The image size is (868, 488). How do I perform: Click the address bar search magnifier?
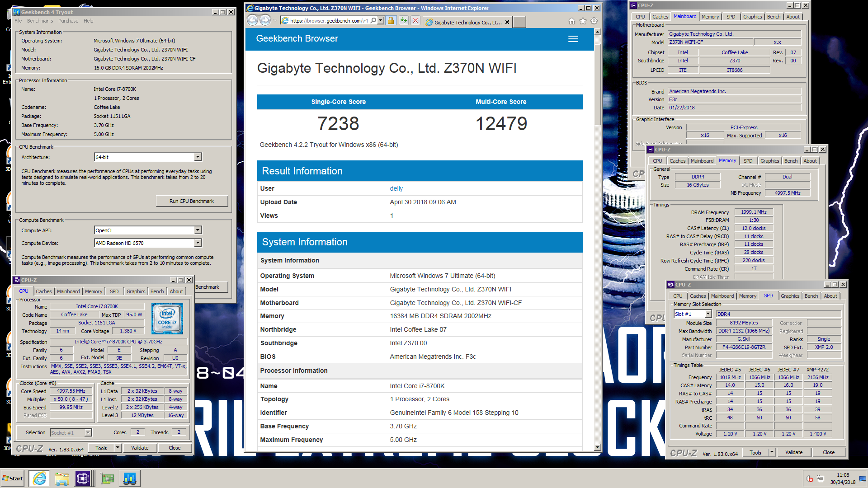(x=373, y=21)
